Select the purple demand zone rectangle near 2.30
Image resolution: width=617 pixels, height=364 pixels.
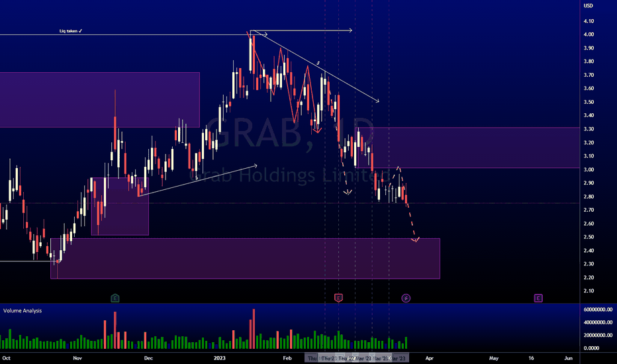click(x=245, y=259)
